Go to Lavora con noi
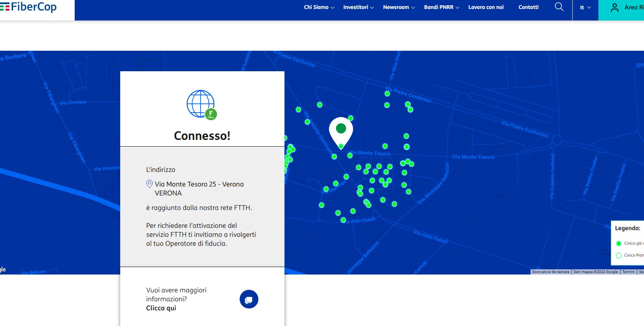Viewport: 644px width, 326px height. coord(486,7)
